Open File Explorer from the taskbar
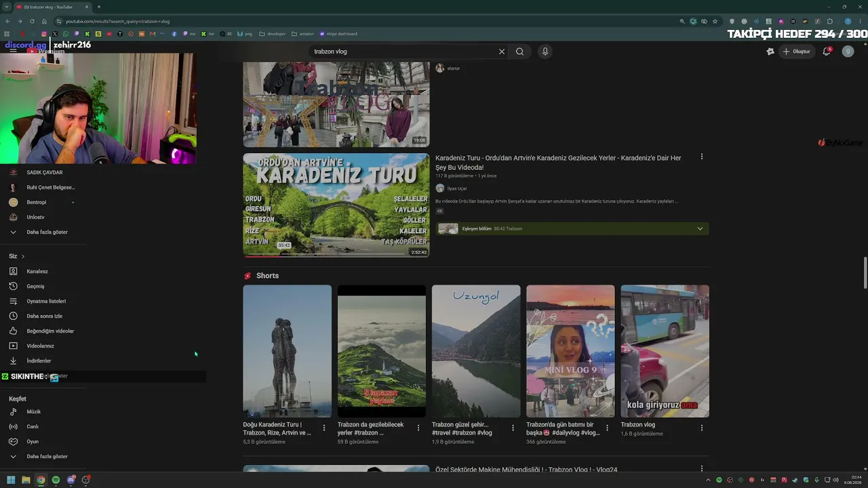Viewport: 868px width, 488px height. point(26,480)
